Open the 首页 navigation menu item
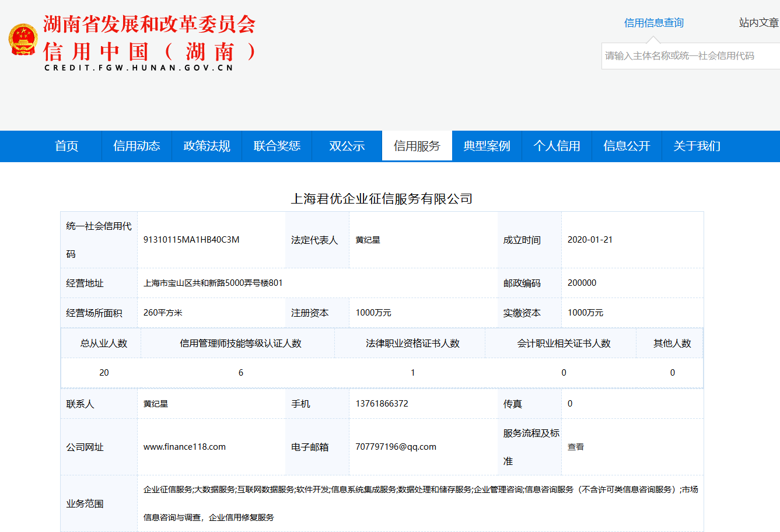Screen dimensions: 780x532 point(67,146)
